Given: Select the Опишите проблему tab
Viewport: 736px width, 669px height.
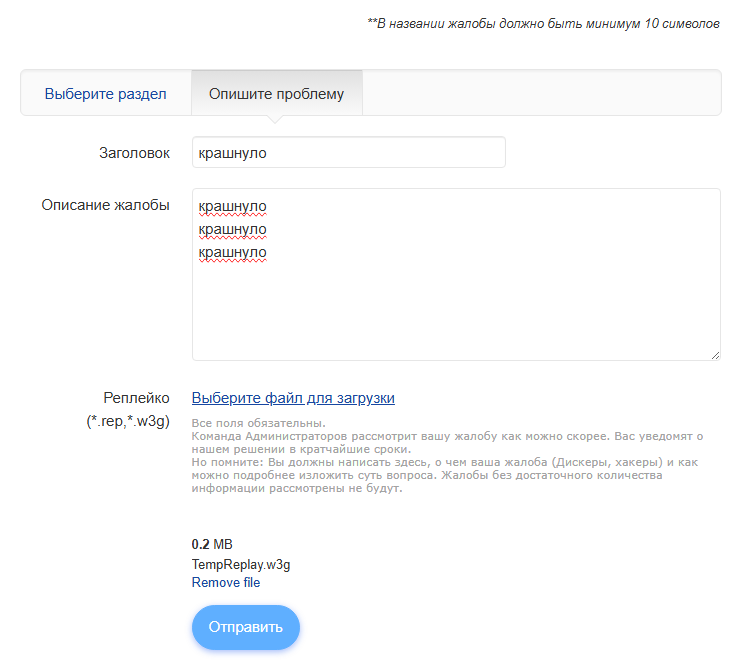Looking at the screenshot, I should 276,93.
